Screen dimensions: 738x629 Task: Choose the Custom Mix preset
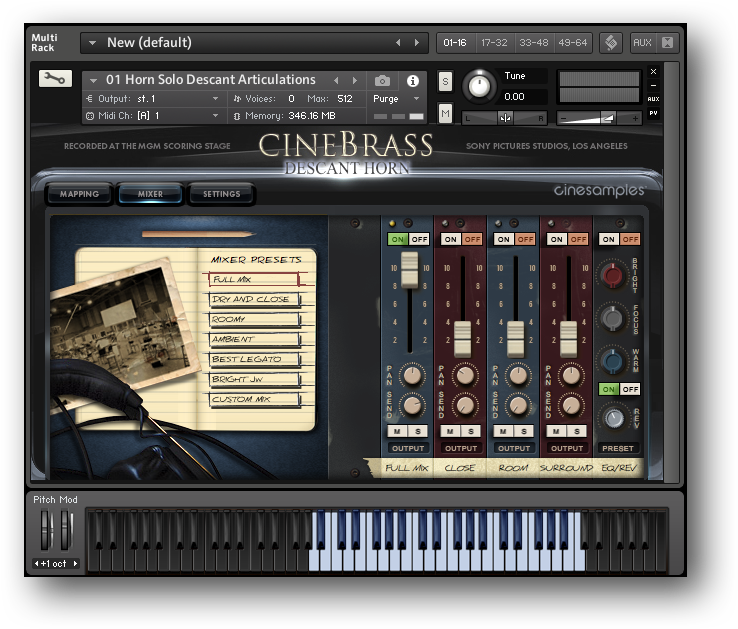pyautogui.click(x=253, y=399)
